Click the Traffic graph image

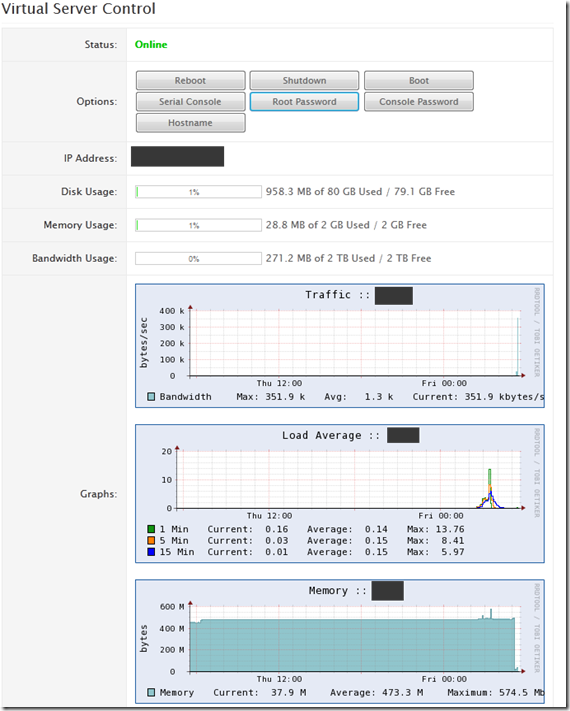click(340, 346)
